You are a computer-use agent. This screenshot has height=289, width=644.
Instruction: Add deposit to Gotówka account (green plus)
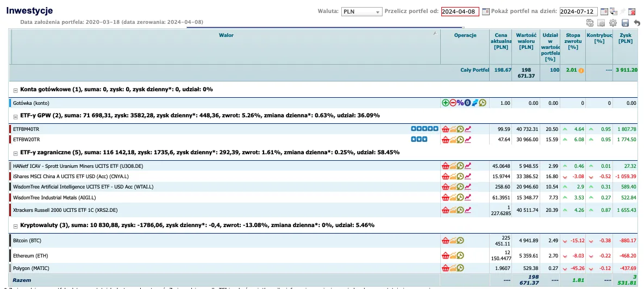pyautogui.click(x=445, y=103)
